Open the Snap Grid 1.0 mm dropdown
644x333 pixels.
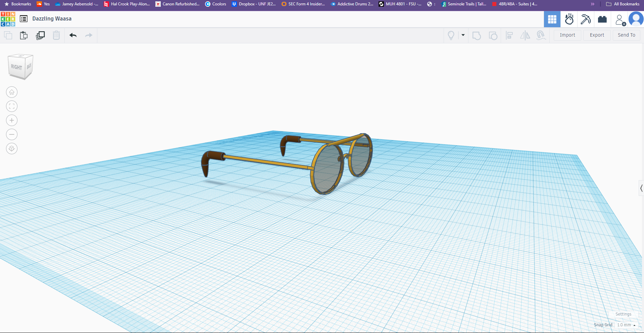click(626, 325)
